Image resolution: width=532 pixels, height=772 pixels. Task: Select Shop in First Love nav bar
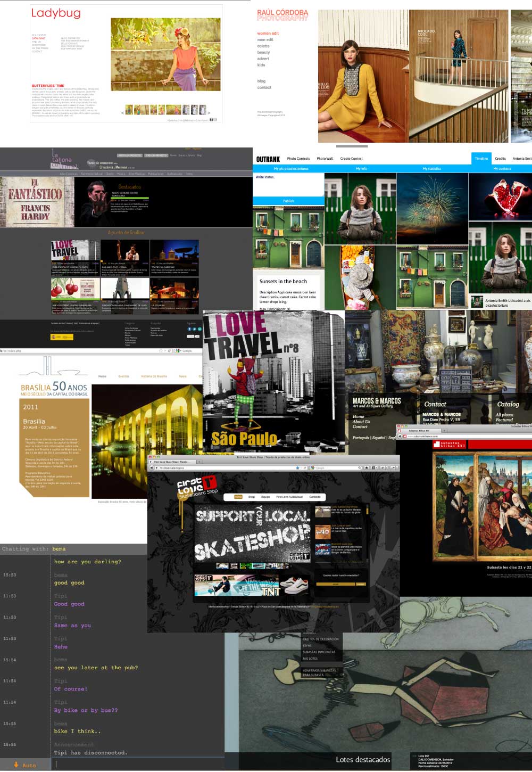coord(252,497)
